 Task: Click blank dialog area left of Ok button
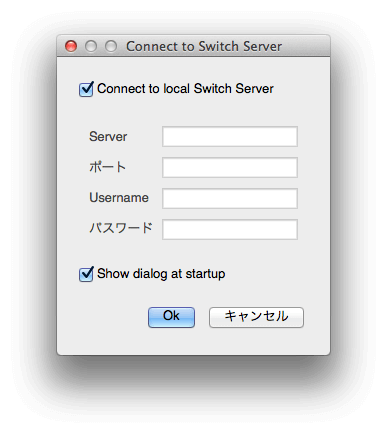(103, 317)
